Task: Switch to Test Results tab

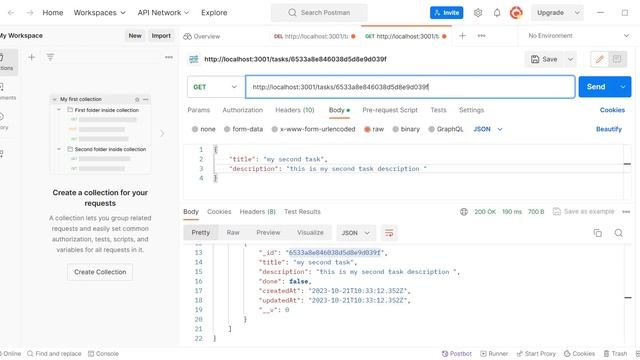Action: [302, 211]
